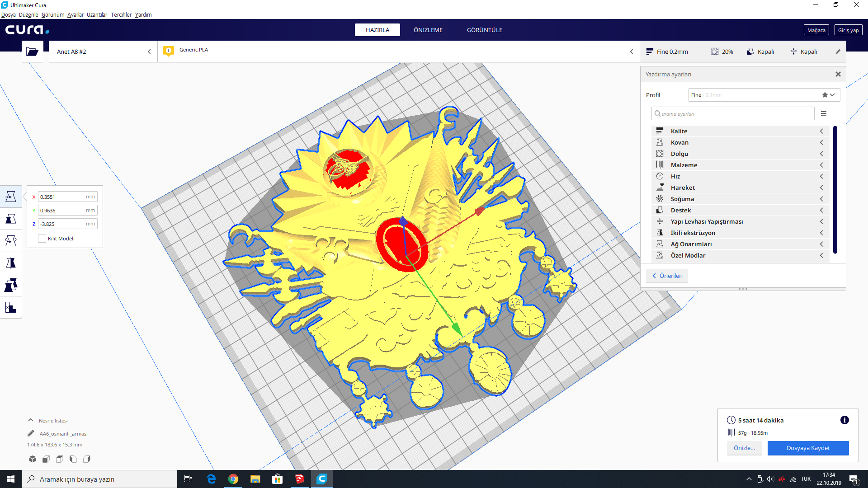
Task: Click the support Kapalı summary
Action: tap(760, 52)
